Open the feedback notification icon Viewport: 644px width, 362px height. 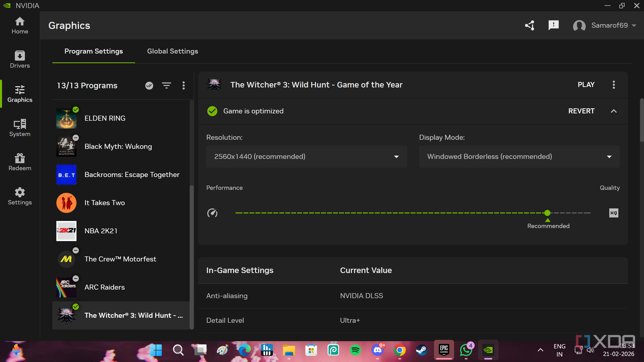pos(553,25)
